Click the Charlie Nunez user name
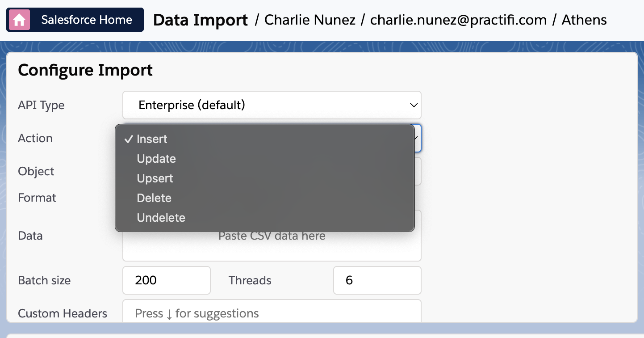The width and height of the screenshot is (644, 338). point(310,20)
